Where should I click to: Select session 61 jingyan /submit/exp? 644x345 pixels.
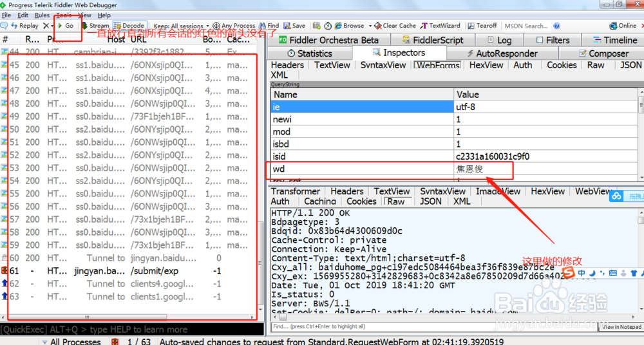129,271
